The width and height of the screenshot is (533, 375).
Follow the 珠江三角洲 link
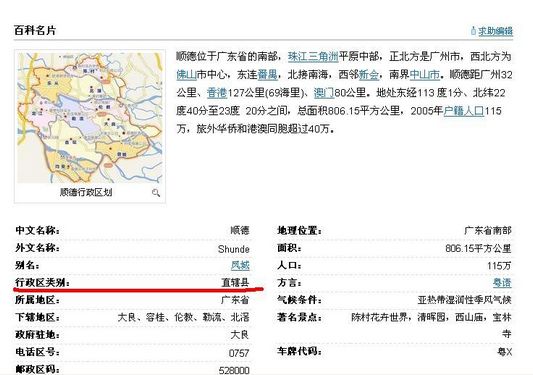point(313,56)
